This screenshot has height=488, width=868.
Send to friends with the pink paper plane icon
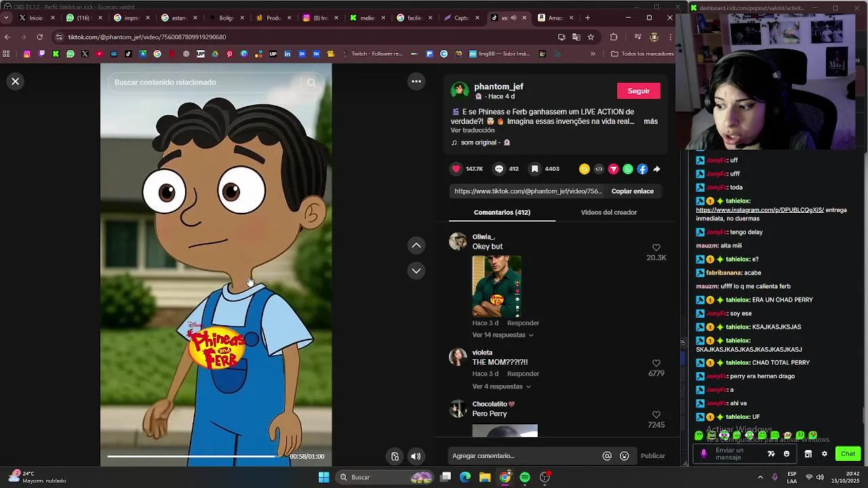click(x=614, y=169)
